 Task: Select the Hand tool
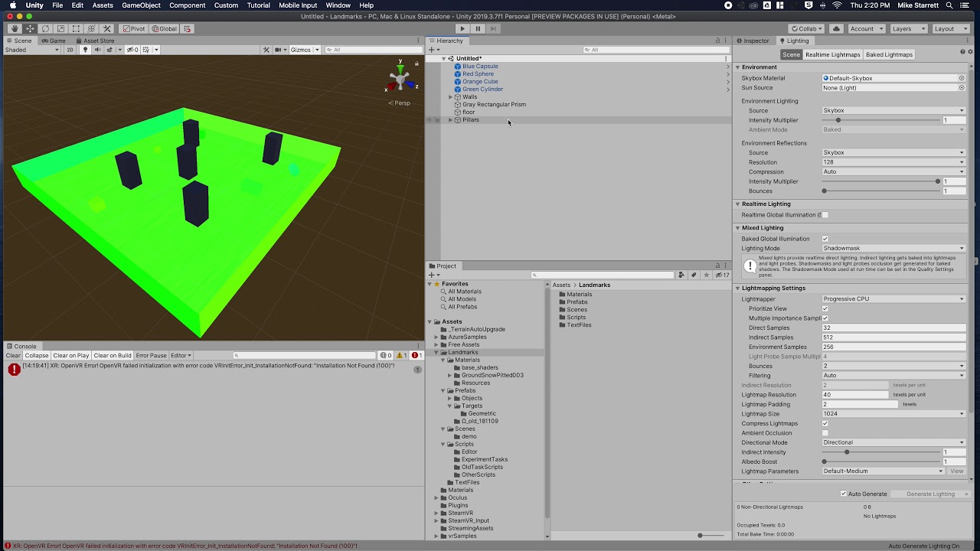pos(15,29)
